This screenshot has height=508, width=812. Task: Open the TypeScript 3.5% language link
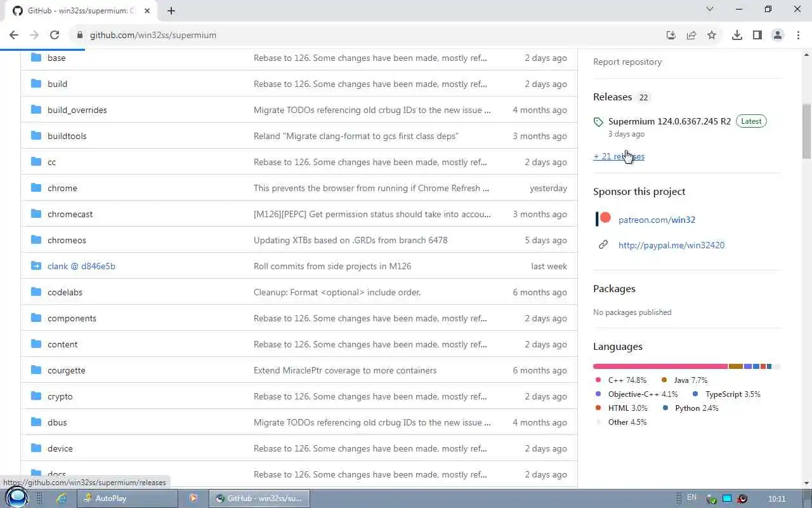click(x=727, y=394)
